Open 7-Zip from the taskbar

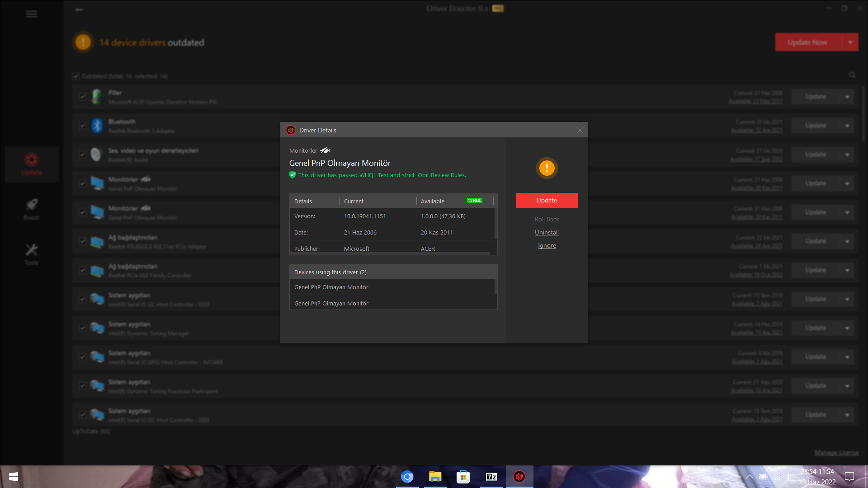click(x=491, y=477)
